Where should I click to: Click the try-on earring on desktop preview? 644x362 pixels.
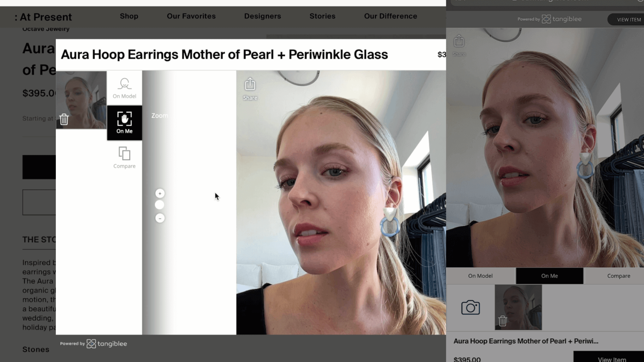390,222
